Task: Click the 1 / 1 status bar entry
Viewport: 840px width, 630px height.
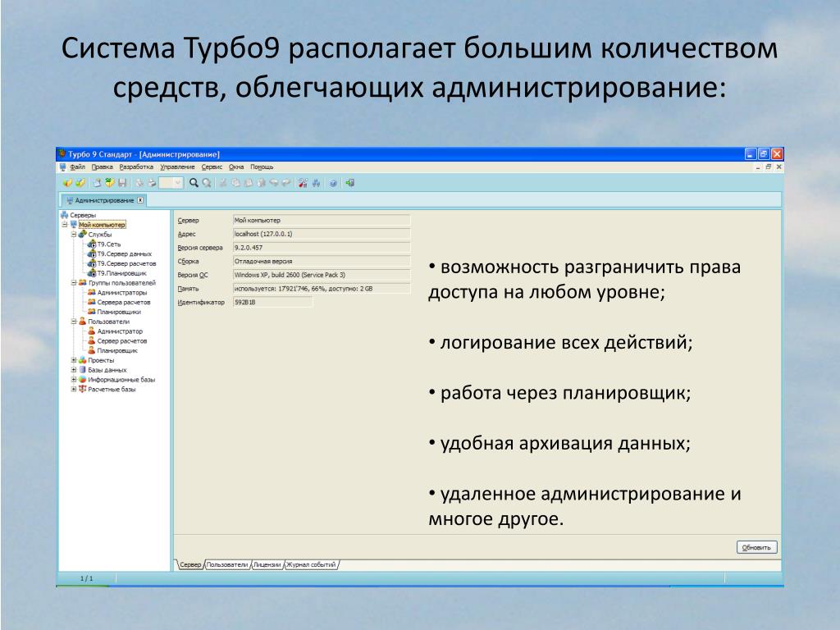Action: pyautogui.click(x=86, y=578)
